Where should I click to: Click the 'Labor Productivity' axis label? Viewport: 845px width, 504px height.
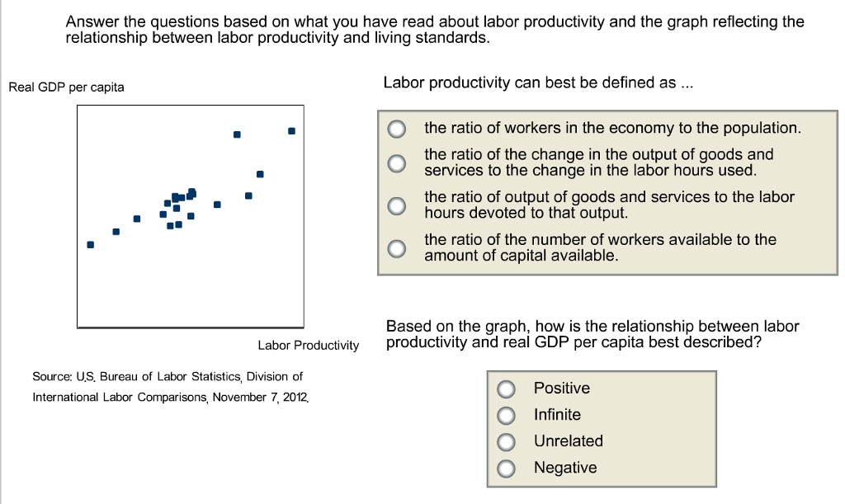point(309,345)
